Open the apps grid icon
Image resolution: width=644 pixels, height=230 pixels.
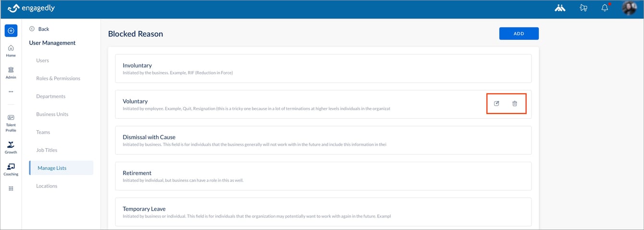click(x=11, y=189)
